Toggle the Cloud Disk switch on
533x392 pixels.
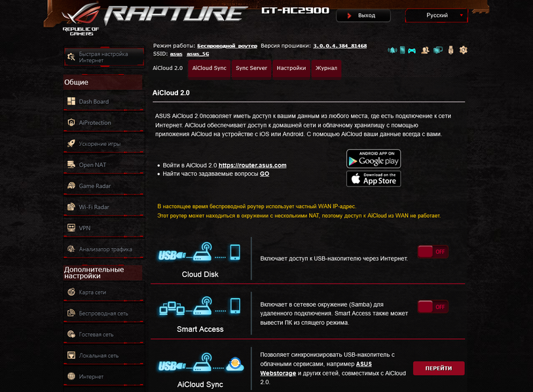[x=433, y=252]
